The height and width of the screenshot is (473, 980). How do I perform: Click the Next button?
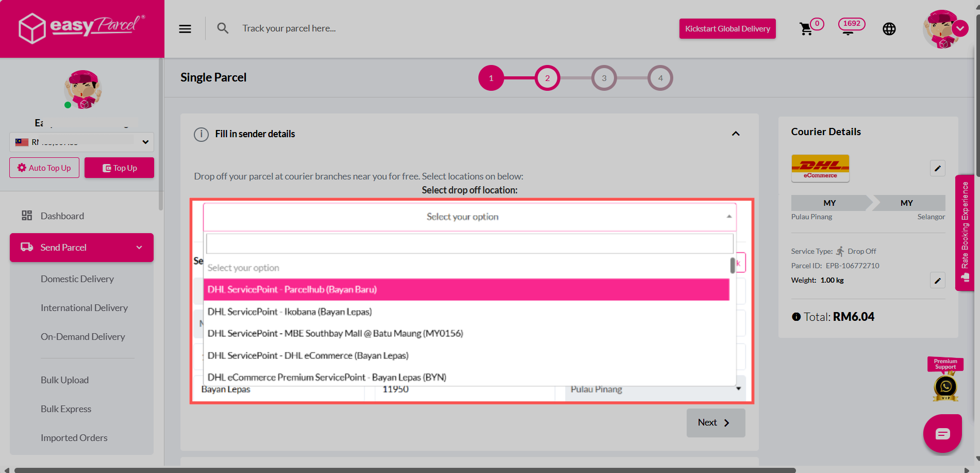pyautogui.click(x=716, y=423)
